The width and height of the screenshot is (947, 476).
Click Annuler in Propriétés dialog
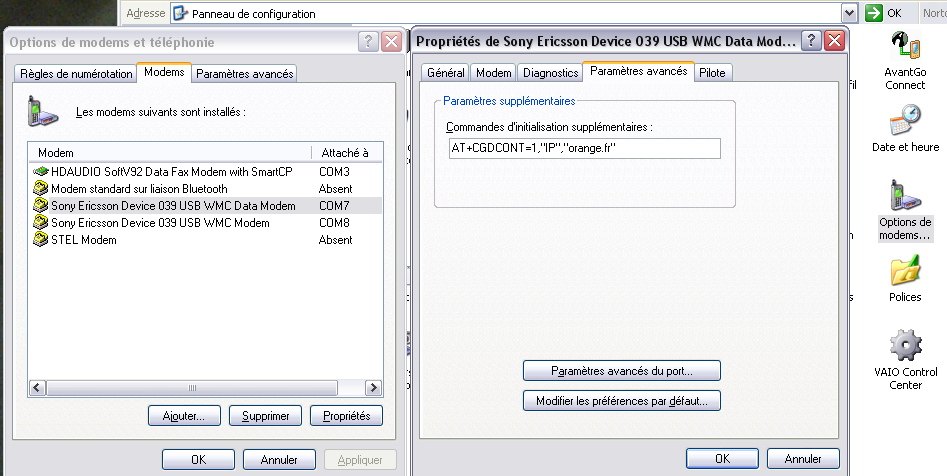(x=803, y=458)
